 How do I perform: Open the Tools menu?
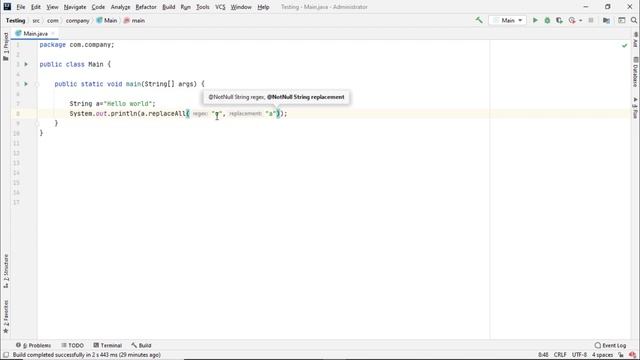(203, 7)
